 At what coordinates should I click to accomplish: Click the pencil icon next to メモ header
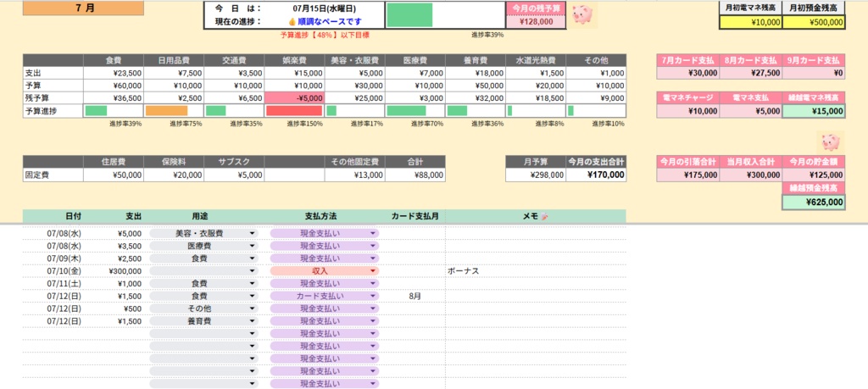click(543, 216)
